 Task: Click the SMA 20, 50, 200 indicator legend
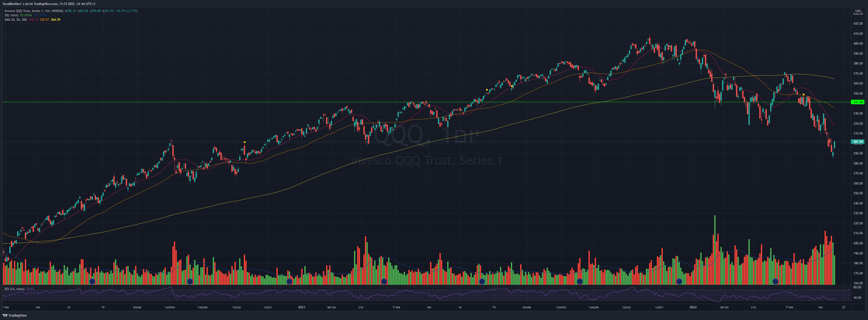point(16,19)
